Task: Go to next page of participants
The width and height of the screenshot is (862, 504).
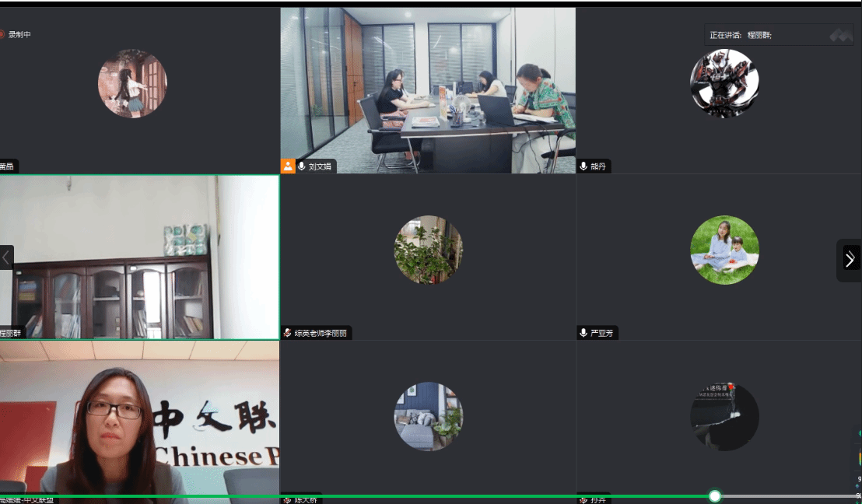Action: tap(850, 259)
